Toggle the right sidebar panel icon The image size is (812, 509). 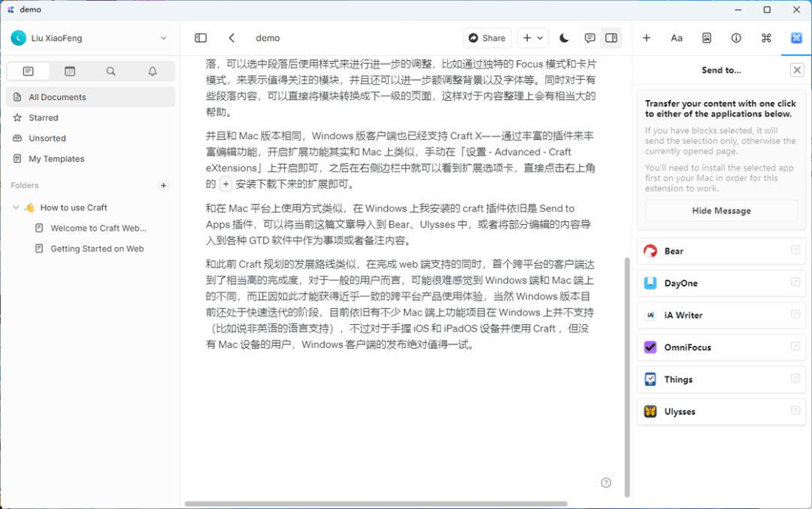pyautogui.click(x=611, y=38)
